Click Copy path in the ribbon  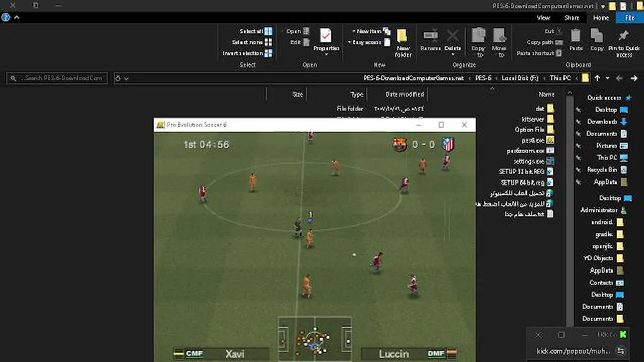[x=545, y=42]
